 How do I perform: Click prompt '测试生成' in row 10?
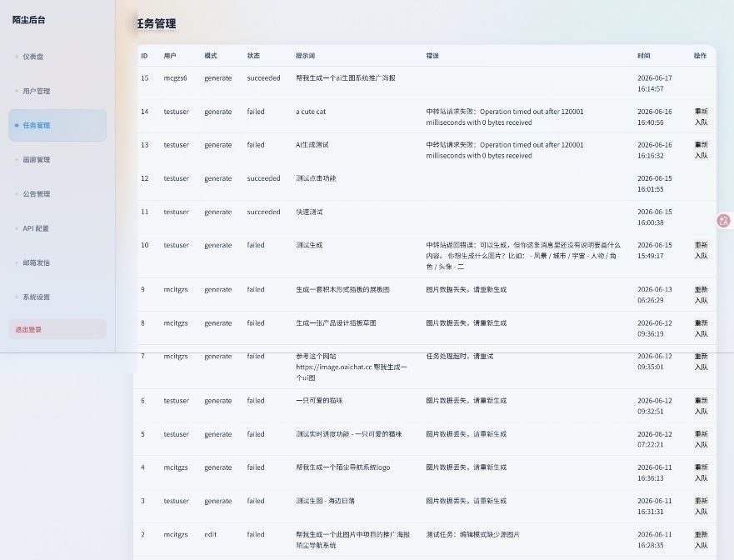(x=309, y=245)
